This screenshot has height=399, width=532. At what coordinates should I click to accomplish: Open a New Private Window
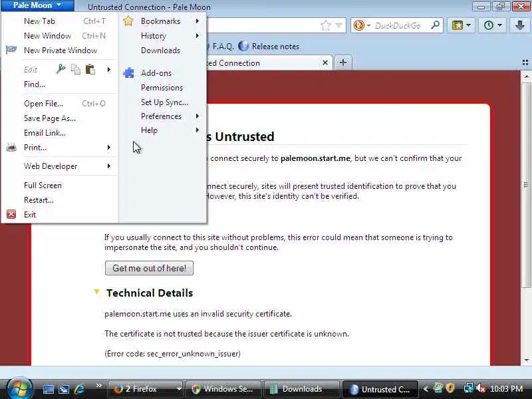[61, 51]
